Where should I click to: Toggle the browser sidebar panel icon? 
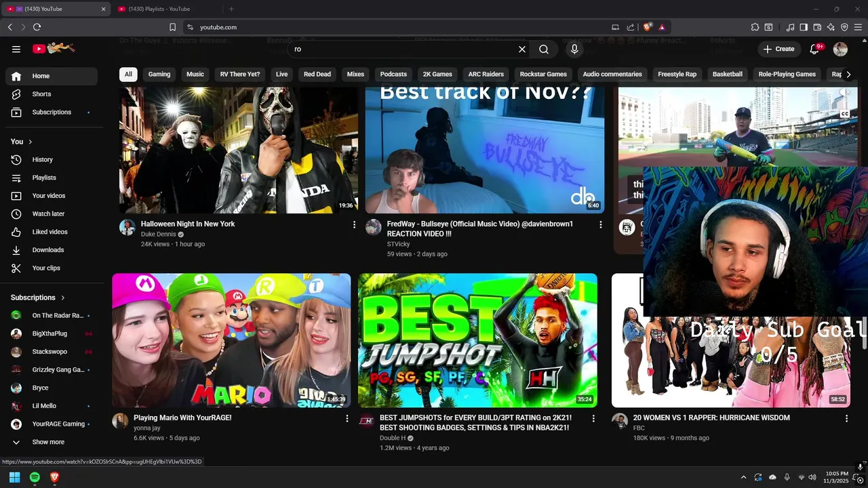tap(804, 27)
